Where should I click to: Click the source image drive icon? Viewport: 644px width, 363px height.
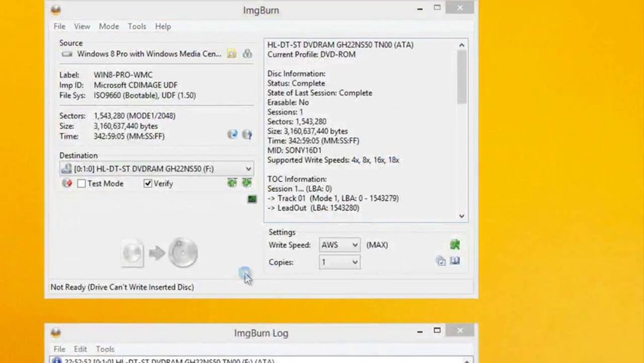coord(67,54)
